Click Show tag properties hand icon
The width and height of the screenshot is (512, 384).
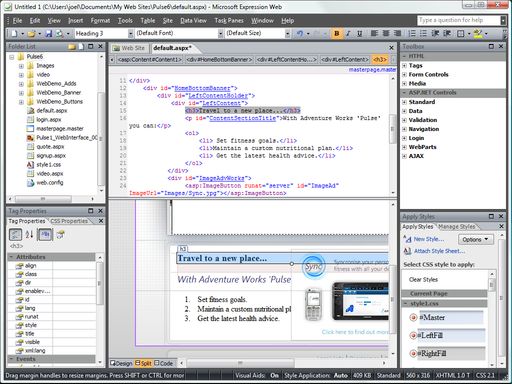click(x=60, y=235)
